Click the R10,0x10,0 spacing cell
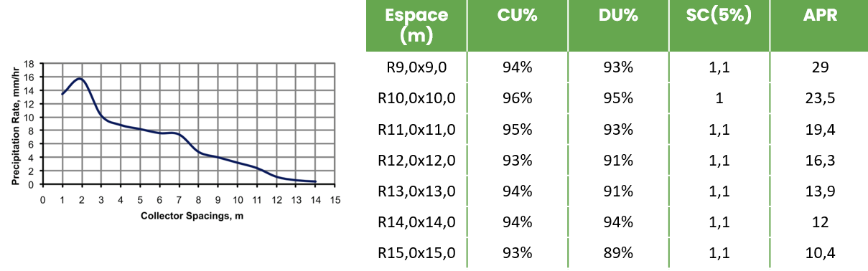 pyautogui.click(x=416, y=98)
